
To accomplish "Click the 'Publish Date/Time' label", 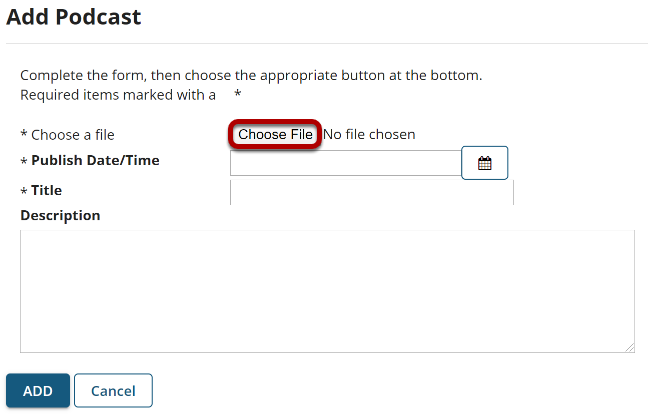I will (x=95, y=160).
